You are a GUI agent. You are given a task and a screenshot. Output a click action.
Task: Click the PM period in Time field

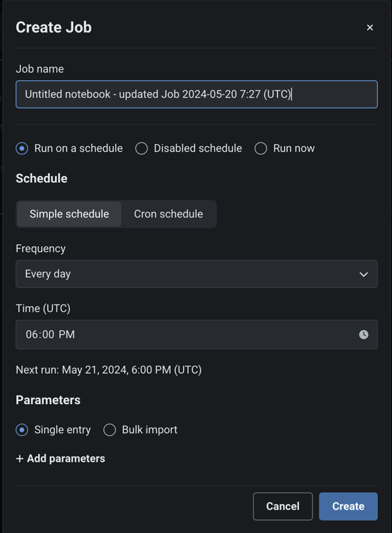click(67, 335)
